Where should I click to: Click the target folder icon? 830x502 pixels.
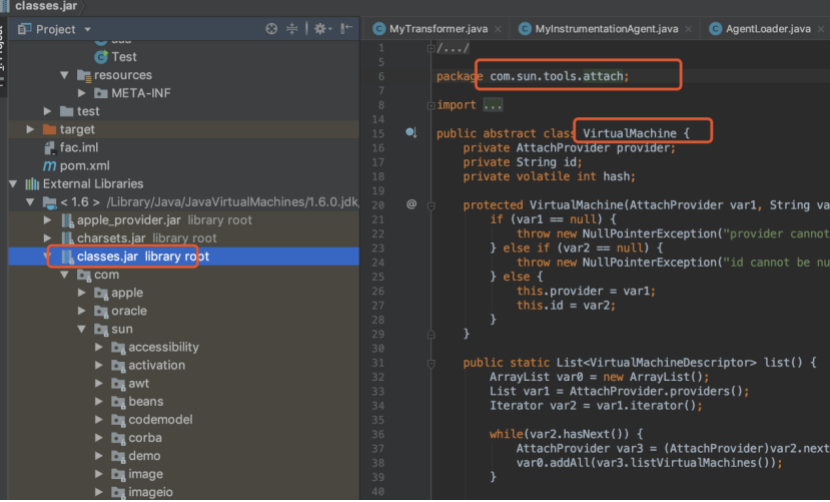49,129
